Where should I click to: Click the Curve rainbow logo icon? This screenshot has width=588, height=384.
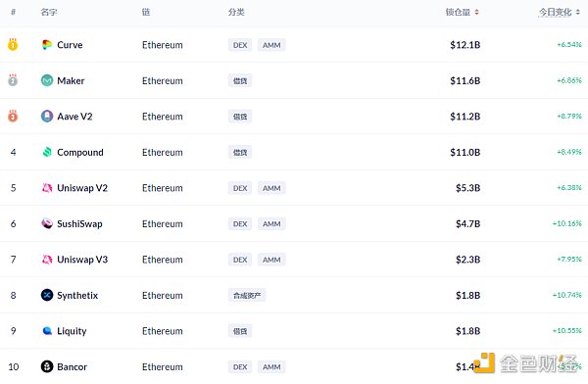47,45
